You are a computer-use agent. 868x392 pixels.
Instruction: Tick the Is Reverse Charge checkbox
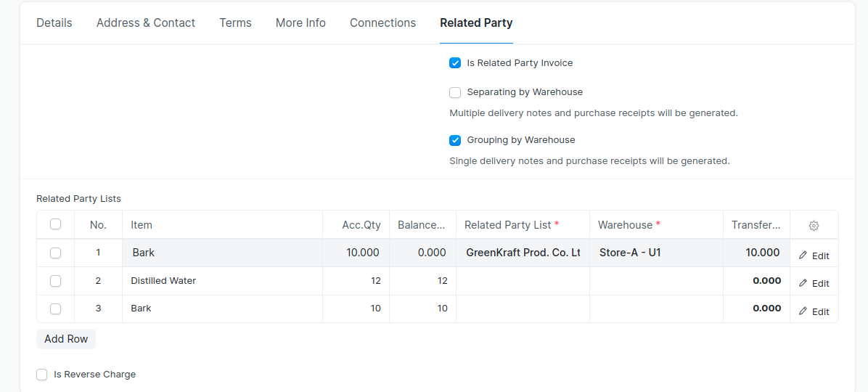(x=42, y=375)
